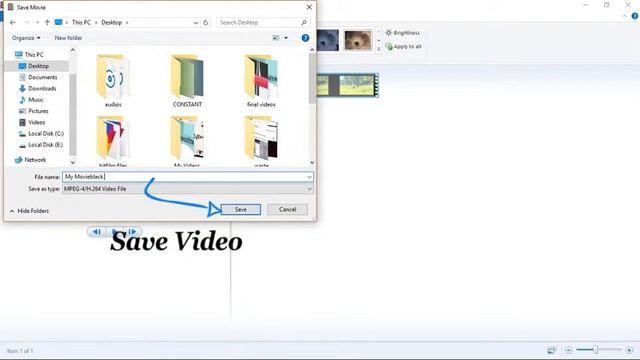Refresh the Desktop folder listing

[206, 22]
